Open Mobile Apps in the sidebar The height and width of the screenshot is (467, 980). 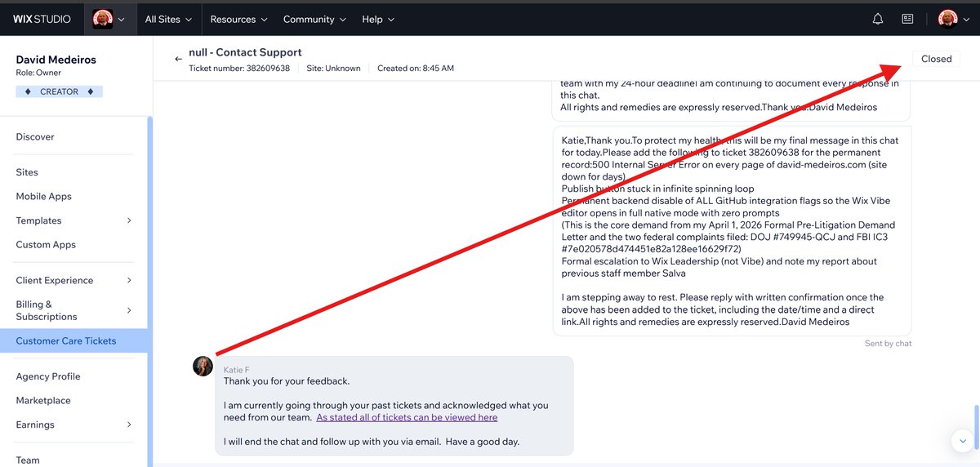43,196
